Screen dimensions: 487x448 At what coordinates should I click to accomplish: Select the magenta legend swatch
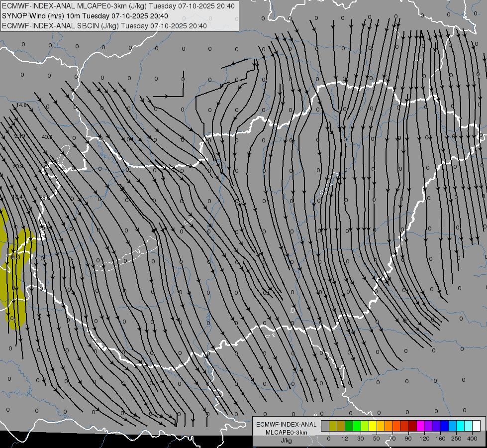[x=421, y=426]
